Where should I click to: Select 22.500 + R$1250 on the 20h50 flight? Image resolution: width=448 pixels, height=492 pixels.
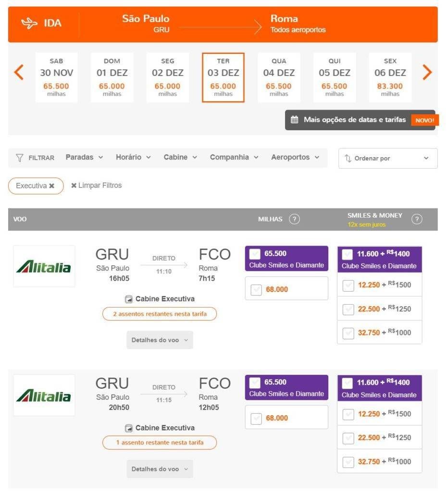coord(348,438)
